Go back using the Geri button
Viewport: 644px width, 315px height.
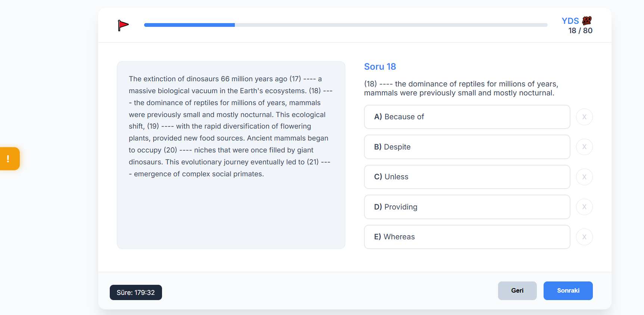[517, 291]
